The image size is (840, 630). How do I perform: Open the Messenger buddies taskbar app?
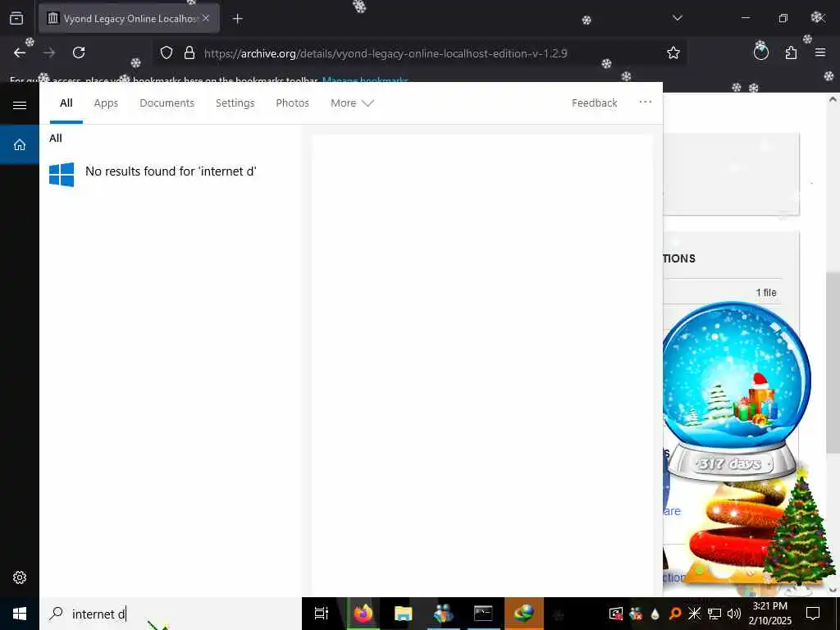444,614
